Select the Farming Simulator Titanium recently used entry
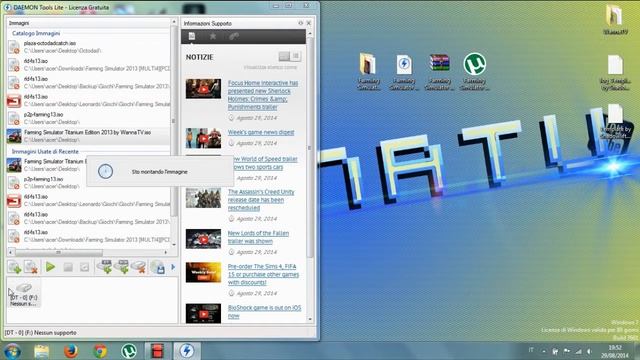 coord(46,165)
